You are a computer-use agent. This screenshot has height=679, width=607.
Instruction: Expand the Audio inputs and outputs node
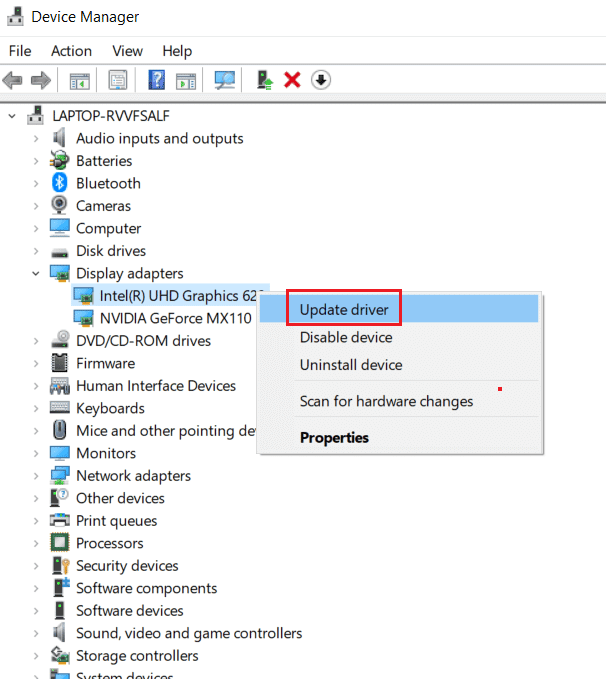[36, 138]
